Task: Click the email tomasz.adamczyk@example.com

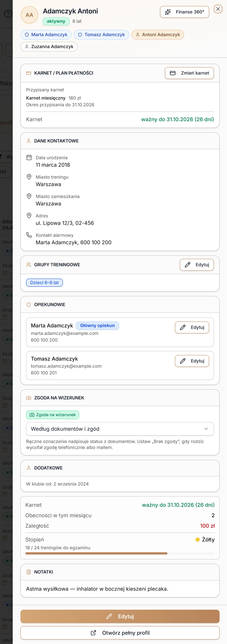Action: 66,366
